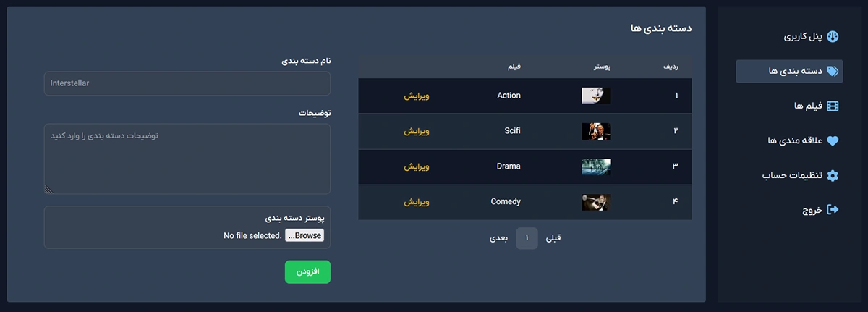Click the tags icon for دسته بندی ها
The image size is (868, 312).
click(833, 71)
